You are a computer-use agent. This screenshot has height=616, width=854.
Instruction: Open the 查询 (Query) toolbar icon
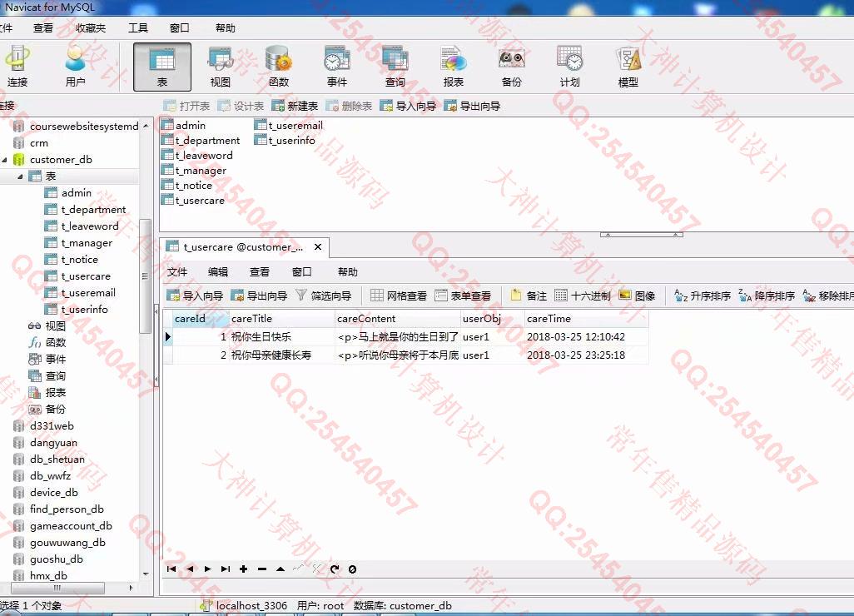[395, 67]
